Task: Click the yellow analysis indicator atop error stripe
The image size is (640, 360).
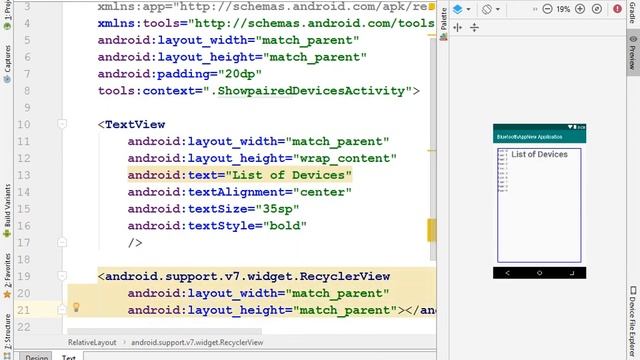Action: pos(431,7)
